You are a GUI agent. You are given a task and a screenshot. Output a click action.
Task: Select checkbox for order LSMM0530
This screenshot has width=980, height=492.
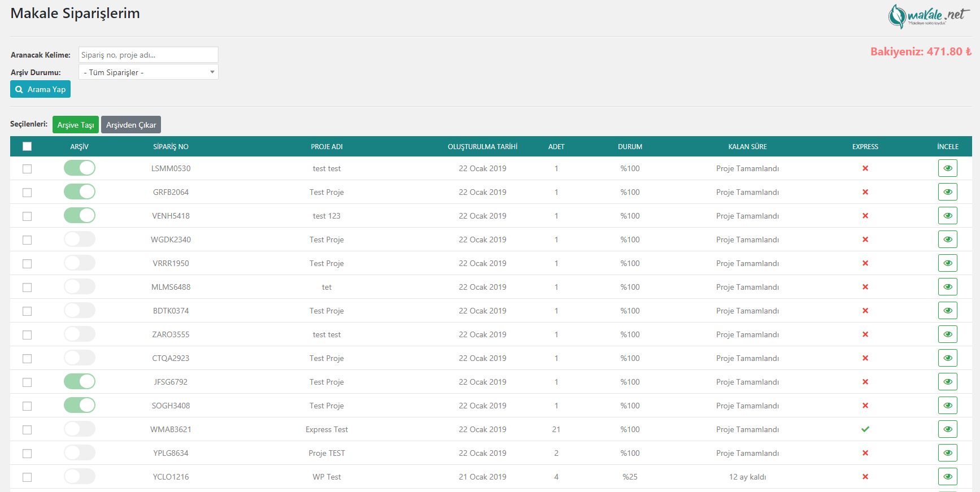[27, 169]
